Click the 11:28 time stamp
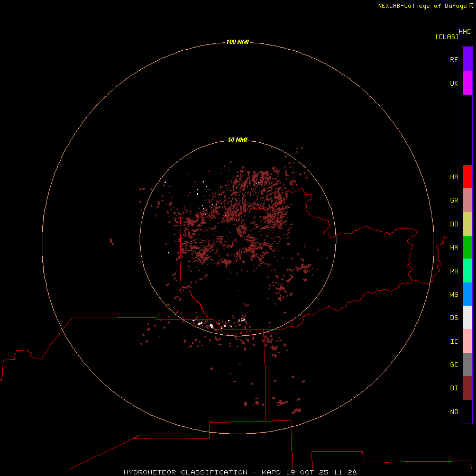Screen dimensions: 476x476 (345, 472)
